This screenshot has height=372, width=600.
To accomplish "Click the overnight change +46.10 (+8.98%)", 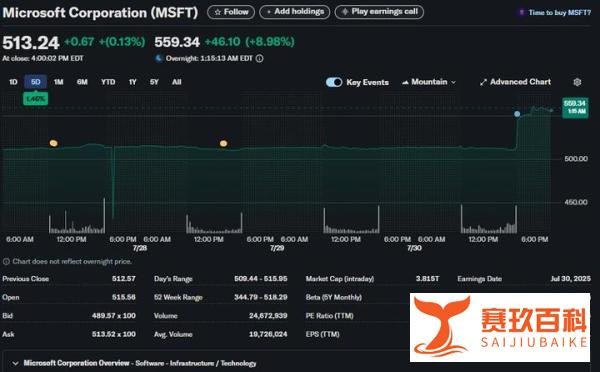I will click(x=249, y=42).
